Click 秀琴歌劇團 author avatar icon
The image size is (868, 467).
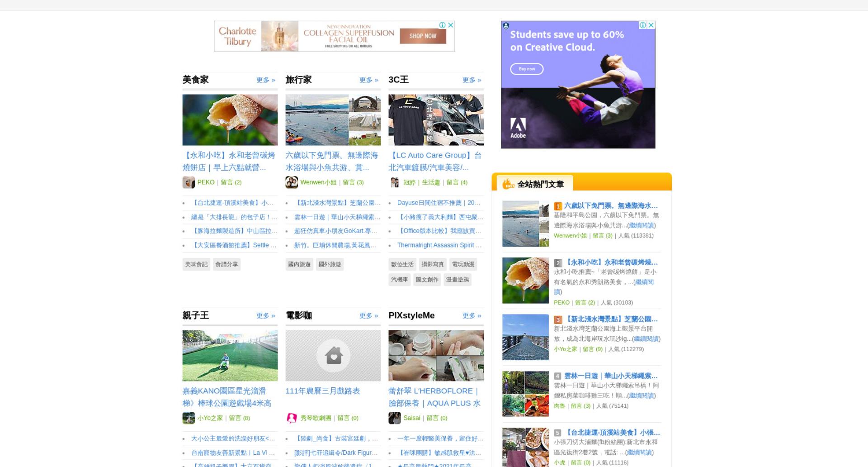point(292,418)
